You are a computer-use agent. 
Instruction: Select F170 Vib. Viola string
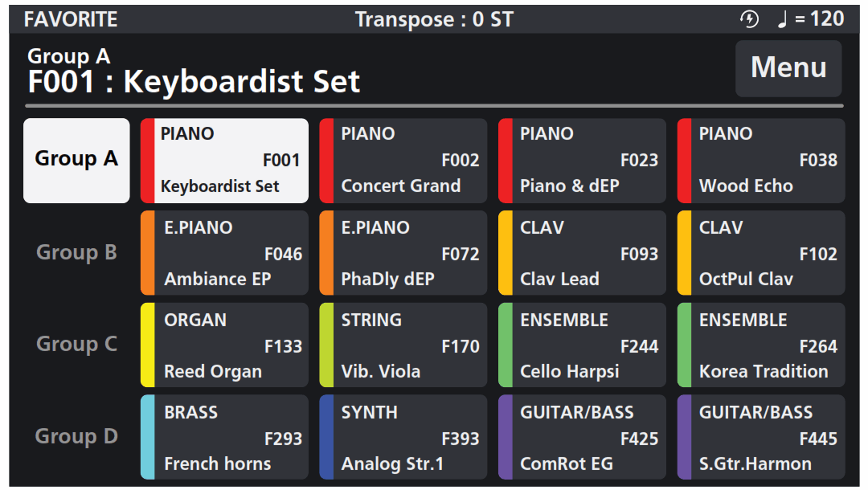click(403, 344)
